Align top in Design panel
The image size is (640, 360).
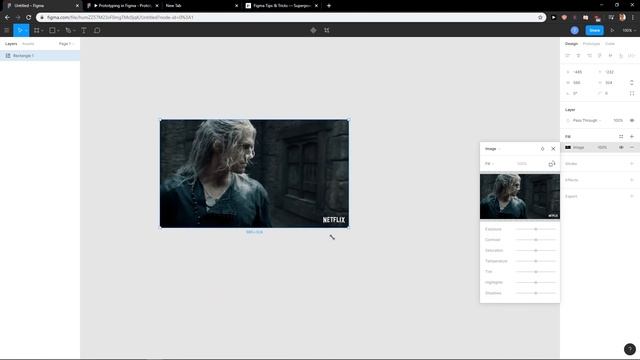pos(600,56)
